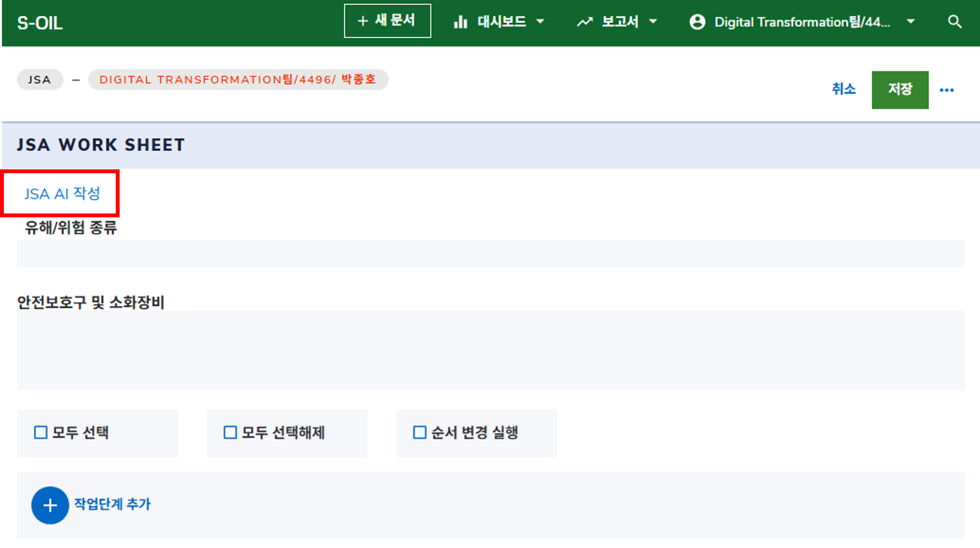Click the blue plus add-step icon
Image resolution: width=980 pixels, height=548 pixels.
pos(50,505)
